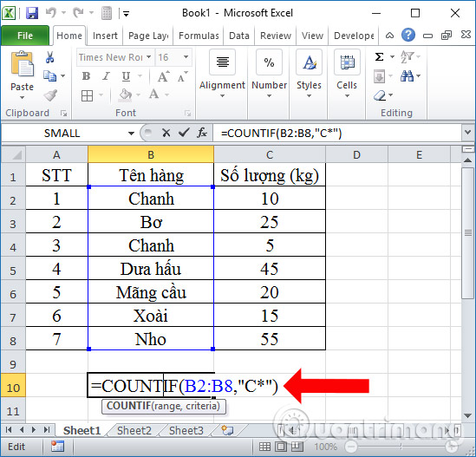The image size is (476, 457).
Task: Click the Fill Color bucket icon
Action: coord(126,95)
